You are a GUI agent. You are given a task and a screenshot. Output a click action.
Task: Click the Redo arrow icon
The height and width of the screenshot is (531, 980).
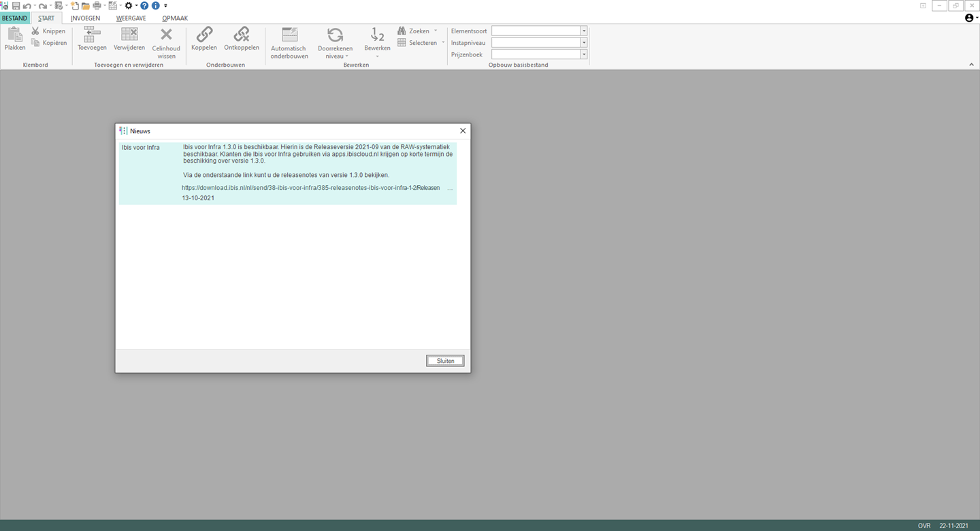(x=42, y=5)
